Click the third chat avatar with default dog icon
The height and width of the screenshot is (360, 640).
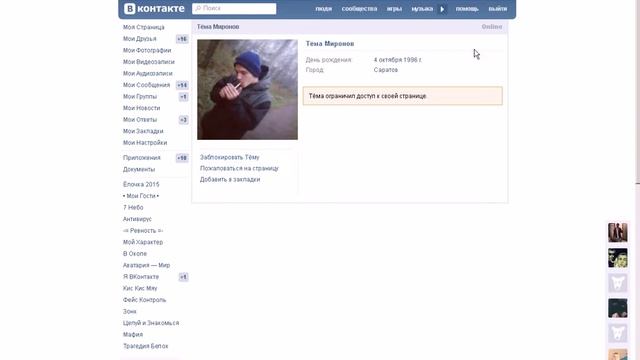click(x=618, y=283)
